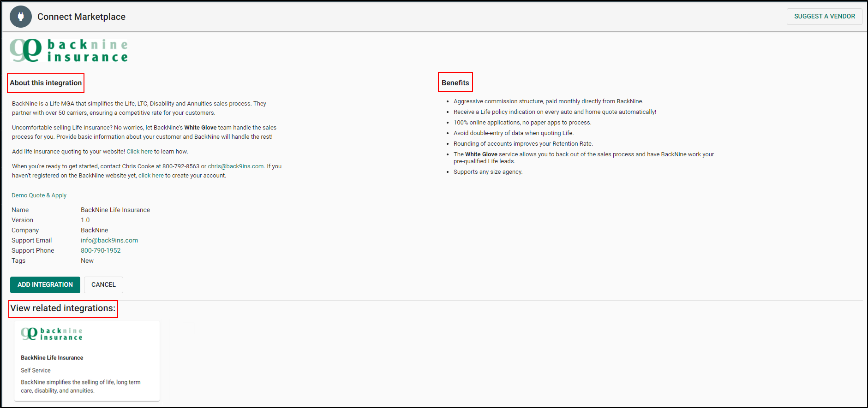Click the 'Self Service' text in card
Viewport: 868px width, 408px height.
point(36,371)
